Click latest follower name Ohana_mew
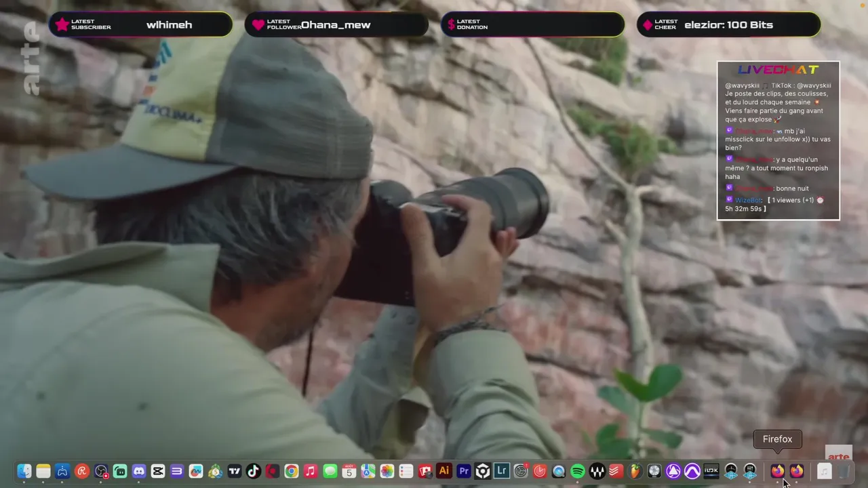The width and height of the screenshot is (868, 488). click(x=336, y=25)
